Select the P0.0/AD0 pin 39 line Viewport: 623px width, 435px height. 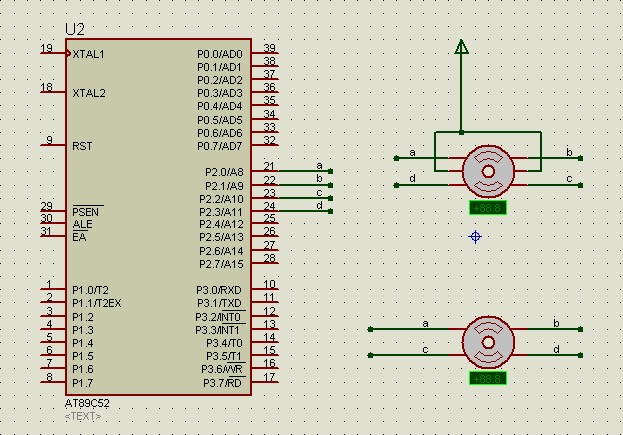[265, 53]
